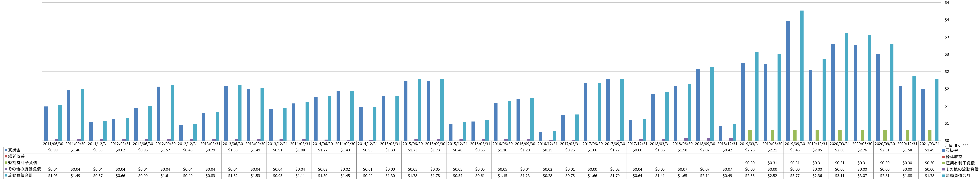Click the teal bar for 2021/03/31

(937, 110)
